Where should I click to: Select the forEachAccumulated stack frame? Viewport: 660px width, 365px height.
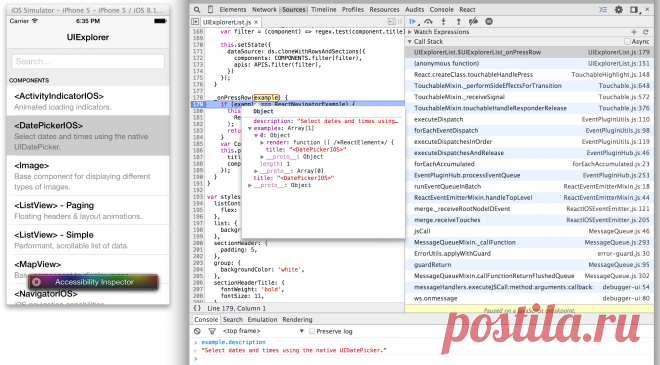click(x=529, y=164)
